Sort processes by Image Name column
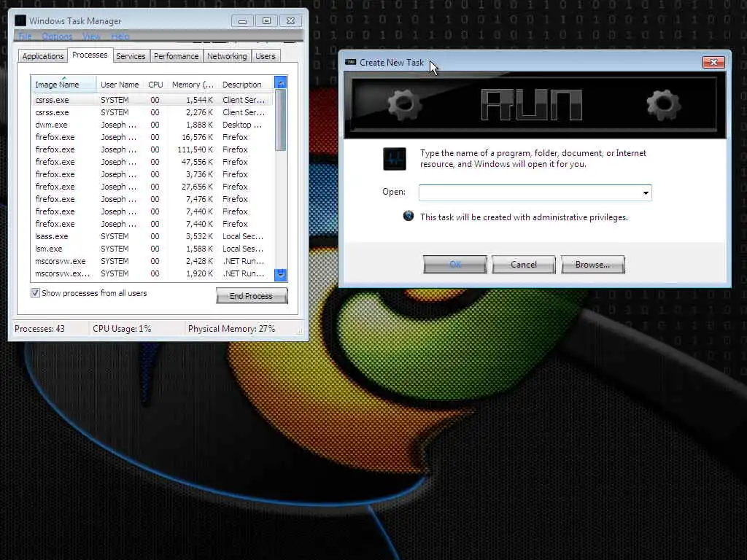 coord(64,85)
